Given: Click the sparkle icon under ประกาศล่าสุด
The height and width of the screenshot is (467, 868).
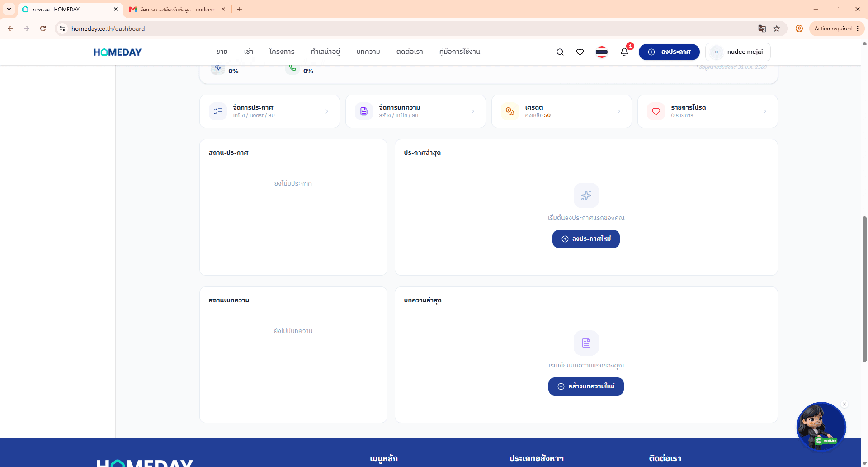Looking at the screenshot, I should pyautogui.click(x=586, y=195).
